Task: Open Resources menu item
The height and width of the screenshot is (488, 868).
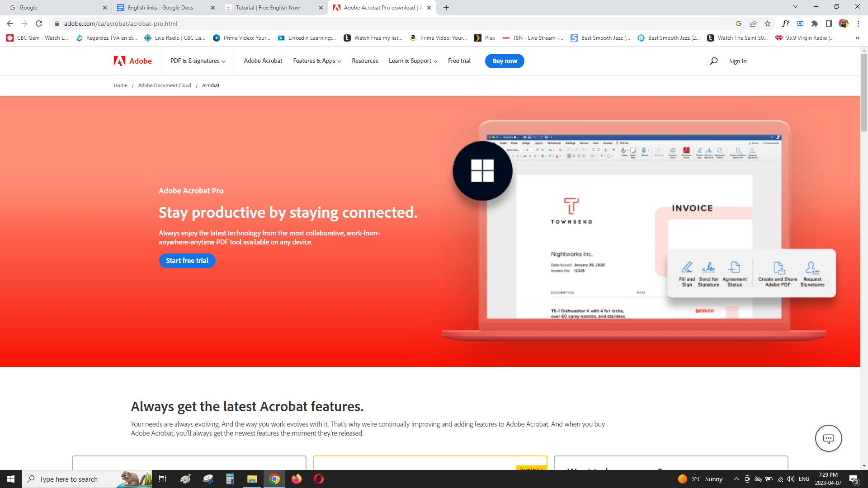Action: tap(365, 61)
